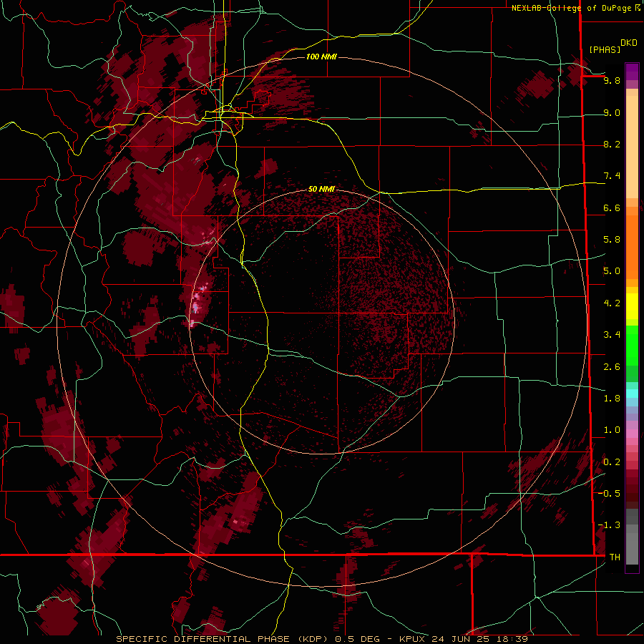The width and height of the screenshot is (644, 644).
Task: Click the bright green segment of the color bar
Action: [632, 346]
